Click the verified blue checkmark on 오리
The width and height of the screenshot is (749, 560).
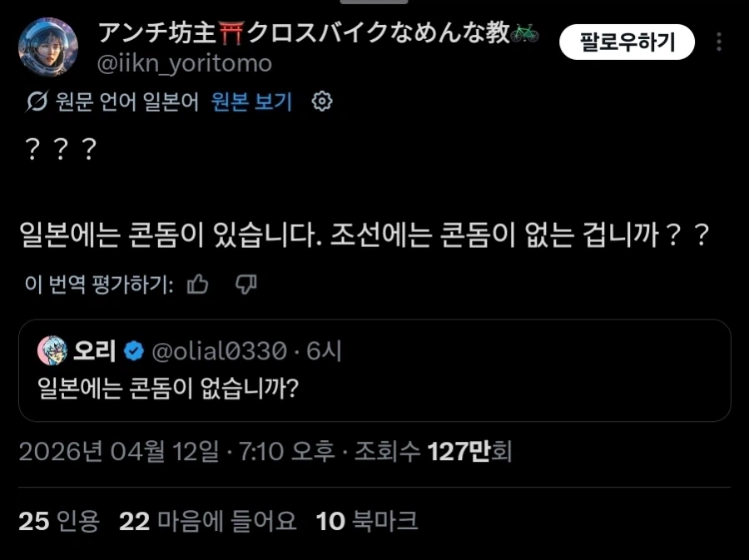coord(133,350)
